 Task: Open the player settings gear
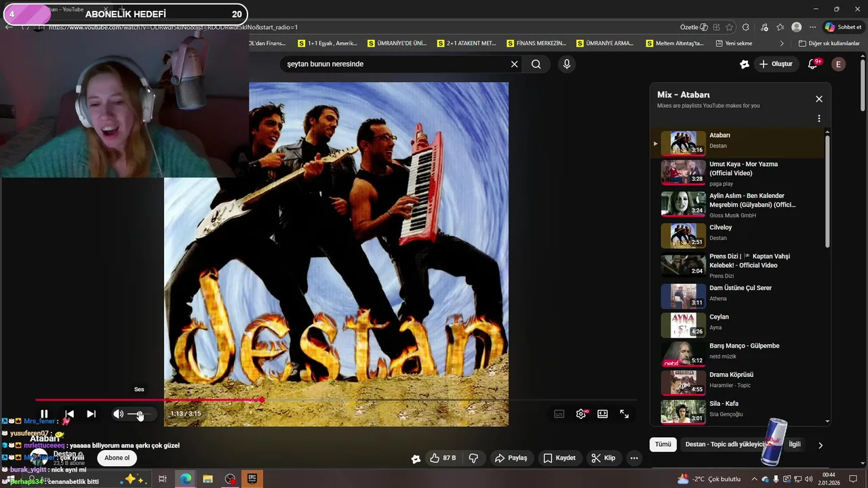point(581,414)
